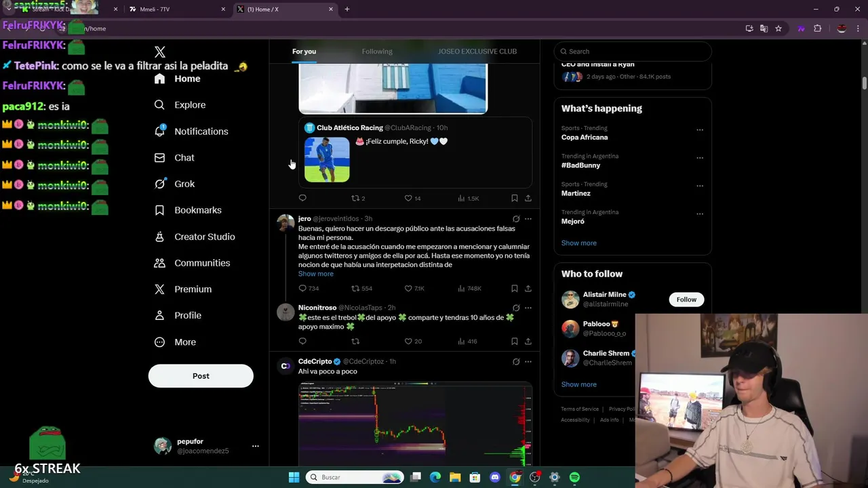The width and height of the screenshot is (868, 488).
Task: Open Profile in sidebar
Action: click(x=178, y=316)
